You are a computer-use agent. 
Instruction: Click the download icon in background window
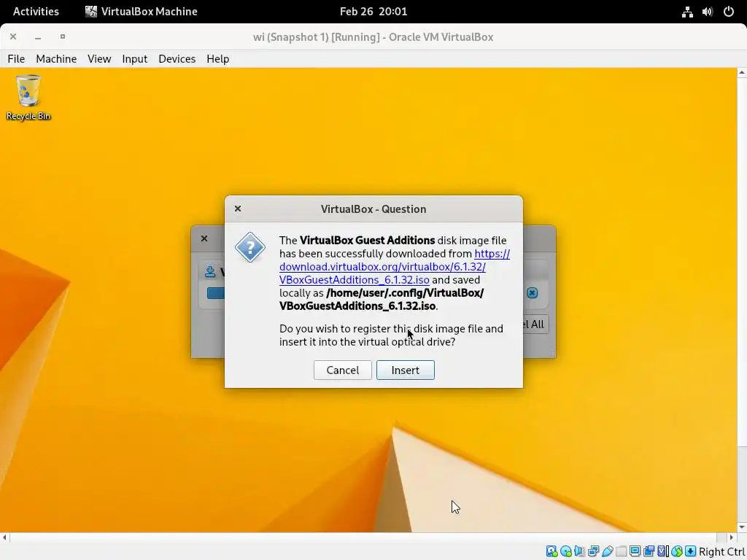pyautogui.click(x=210, y=271)
